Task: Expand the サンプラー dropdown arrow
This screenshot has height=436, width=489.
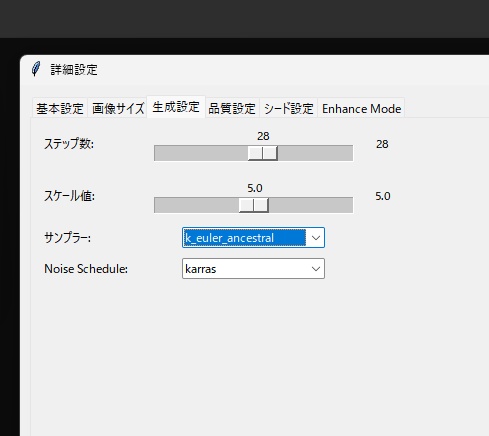Action: 316,238
